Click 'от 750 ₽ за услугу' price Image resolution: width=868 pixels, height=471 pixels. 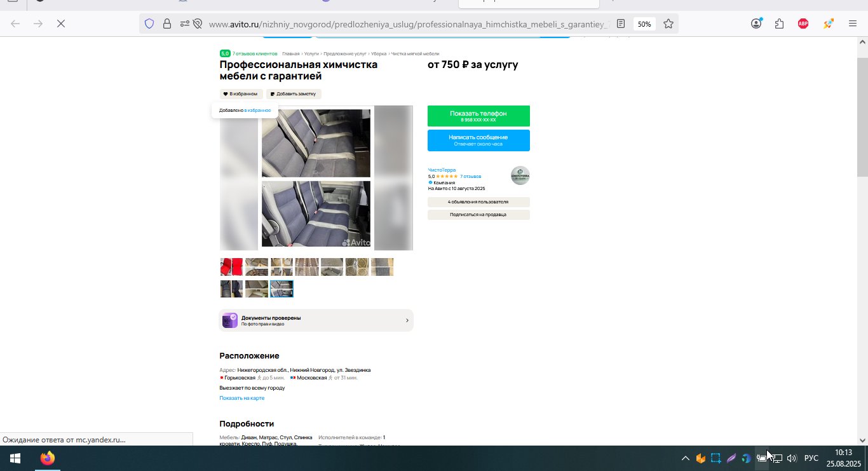(x=473, y=65)
